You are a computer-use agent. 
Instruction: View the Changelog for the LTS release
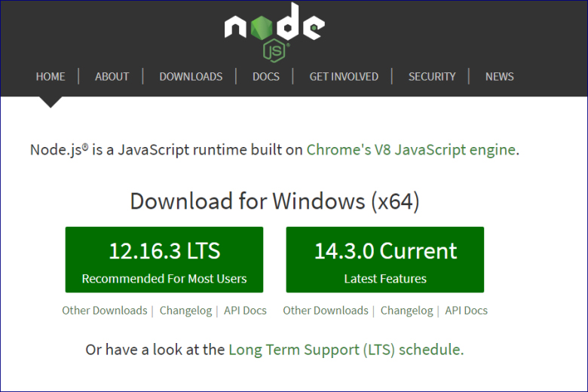(x=185, y=311)
